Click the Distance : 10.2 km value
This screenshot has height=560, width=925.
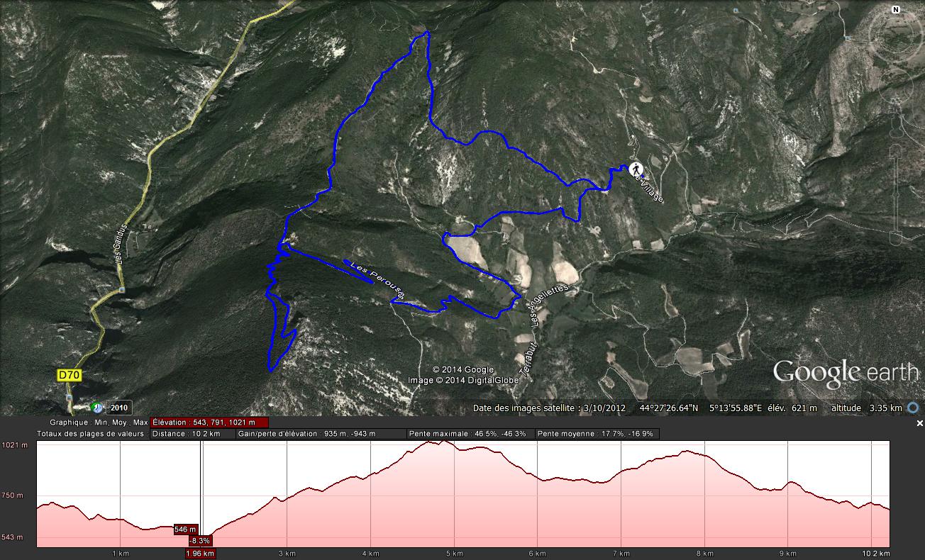coord(192,434)
